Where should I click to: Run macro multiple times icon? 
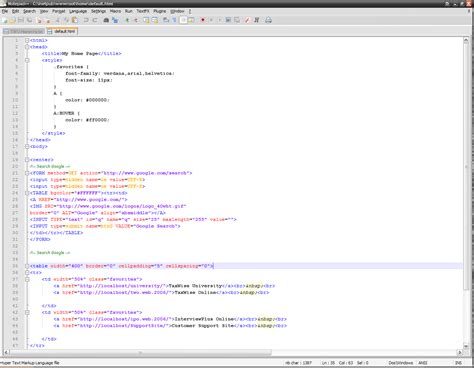(228, 20)
